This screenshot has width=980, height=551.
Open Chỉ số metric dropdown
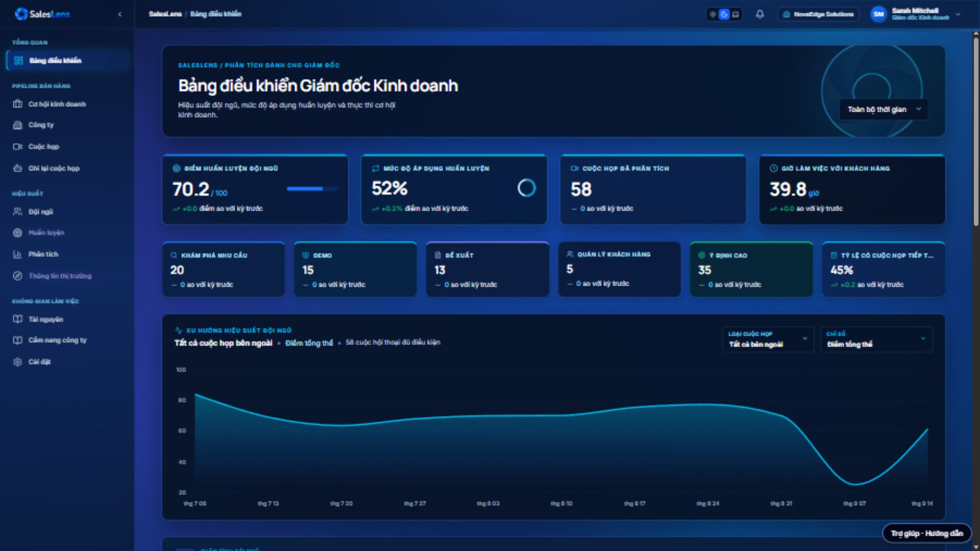876,339
